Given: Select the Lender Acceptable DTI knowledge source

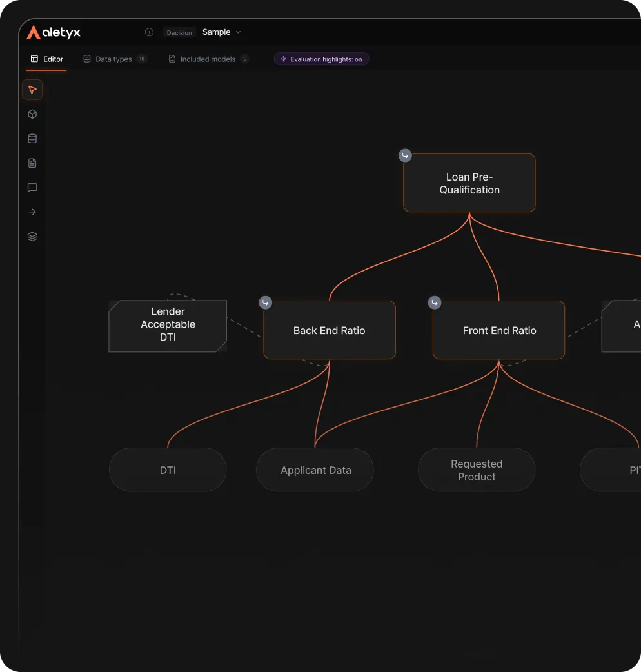Looking at the screenshot, I should (167, 326).
